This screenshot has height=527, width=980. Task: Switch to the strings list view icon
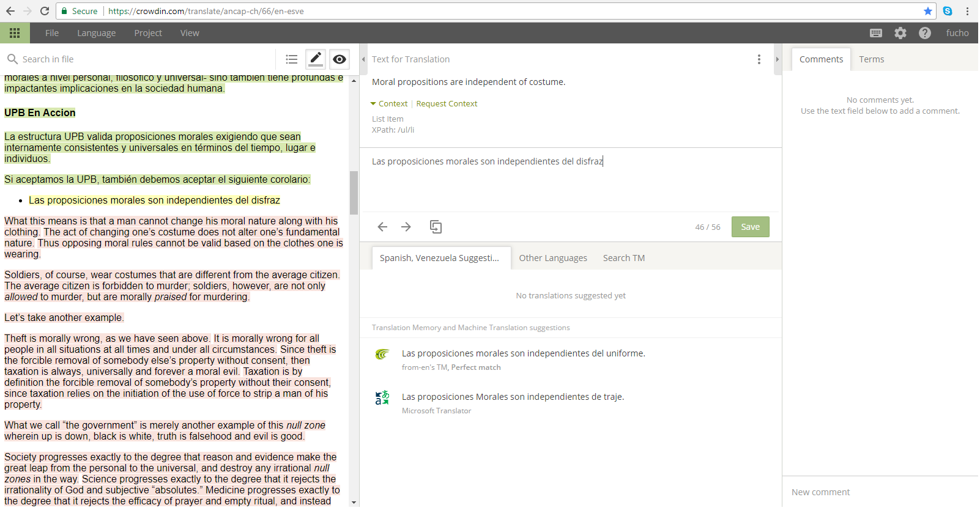(292, 59)
